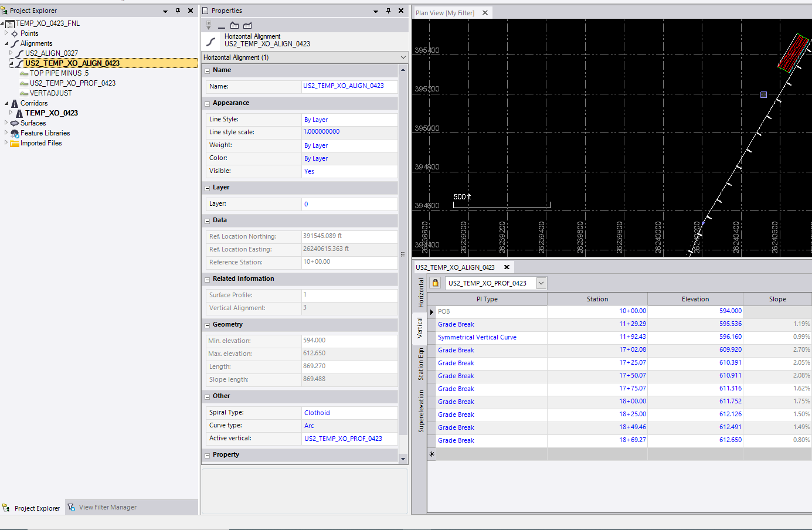Collapse the Geometry property section
The height and width of the screenshot is (530, 812).
207,325
